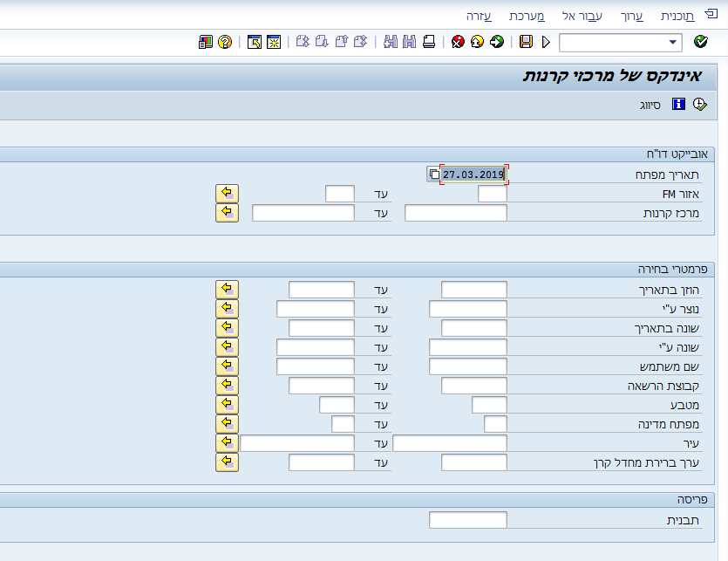Click the סיווג button
728x561 pixels.
pyautogui.click(x=650, y=105)
